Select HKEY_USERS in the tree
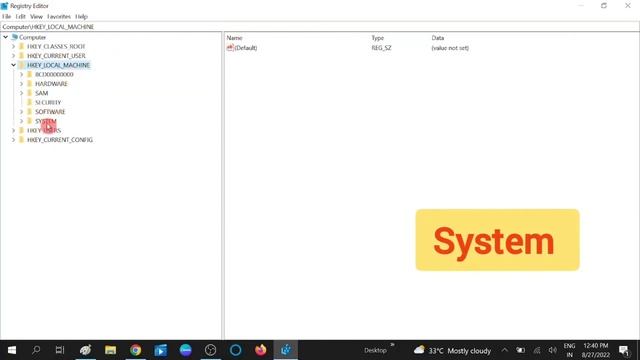Screen dimensions: 640x360 coord(44,131)
